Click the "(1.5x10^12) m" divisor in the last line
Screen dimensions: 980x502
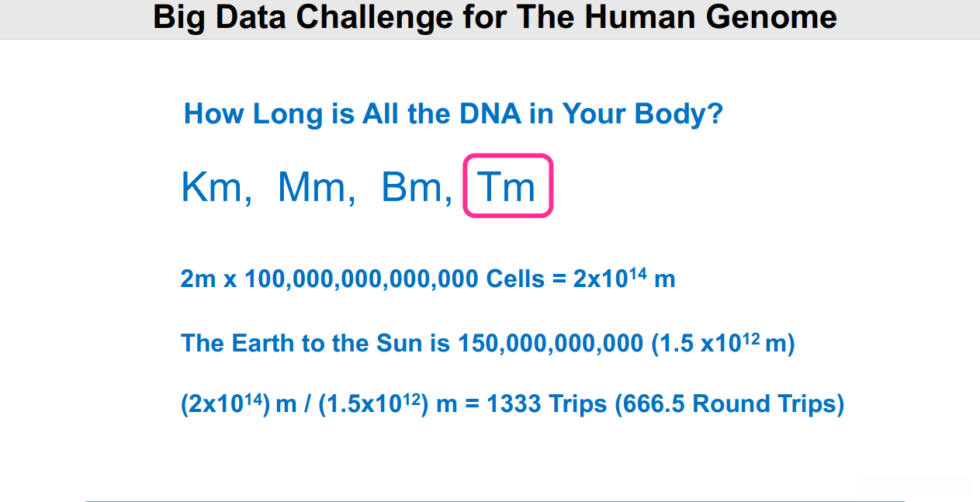click(387, 404)
